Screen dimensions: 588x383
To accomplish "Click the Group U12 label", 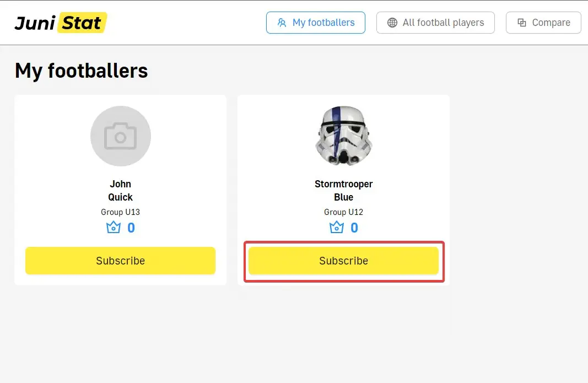I will tap(343, 212).
